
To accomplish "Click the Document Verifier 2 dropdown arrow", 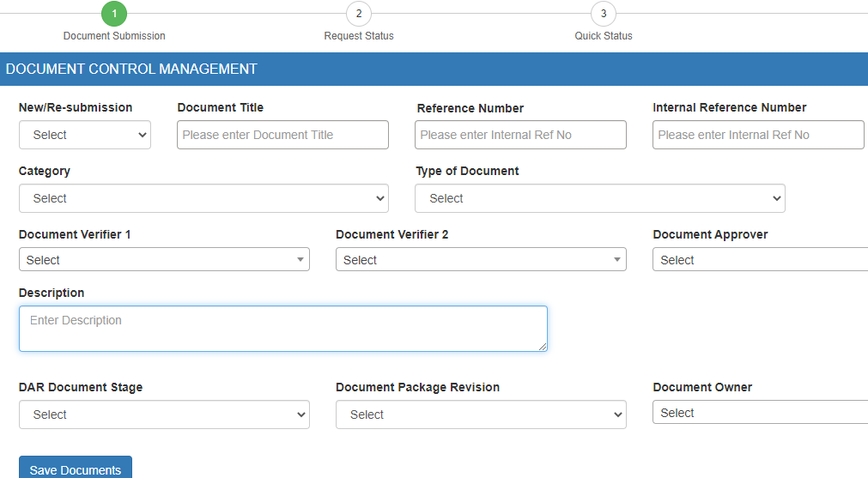I will pos(617,260).
